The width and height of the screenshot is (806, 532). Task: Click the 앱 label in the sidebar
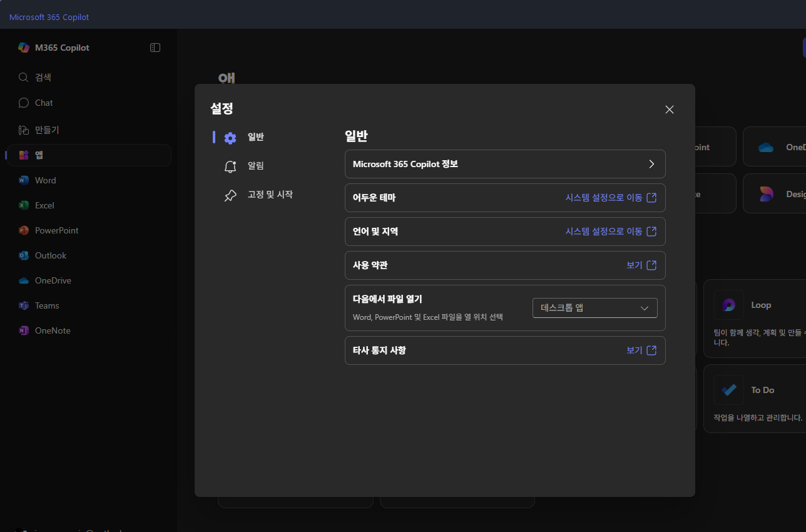point(39,155)
